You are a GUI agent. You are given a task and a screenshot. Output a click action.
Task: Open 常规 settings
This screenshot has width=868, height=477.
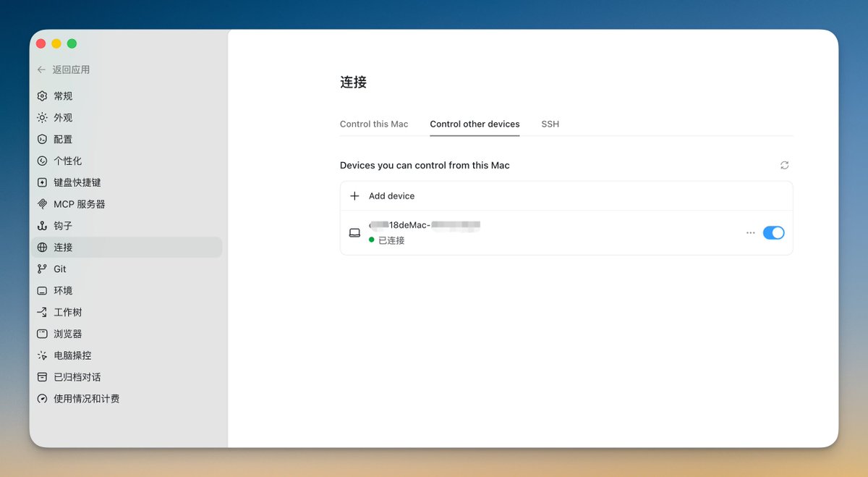126,96
